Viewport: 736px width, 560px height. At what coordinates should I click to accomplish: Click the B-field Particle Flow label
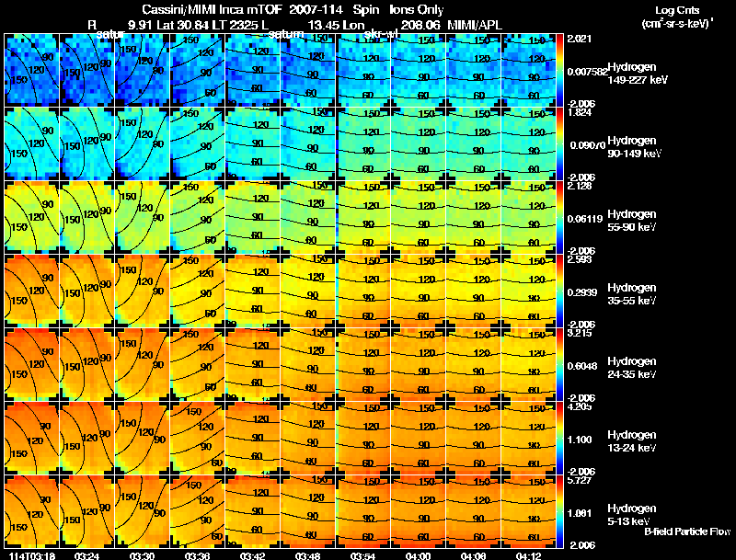687,531
